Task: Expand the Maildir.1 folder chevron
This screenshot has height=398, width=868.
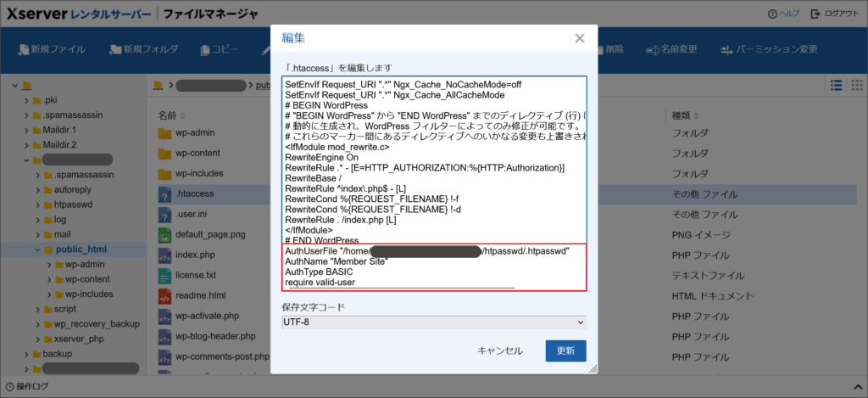Action: 26,131
